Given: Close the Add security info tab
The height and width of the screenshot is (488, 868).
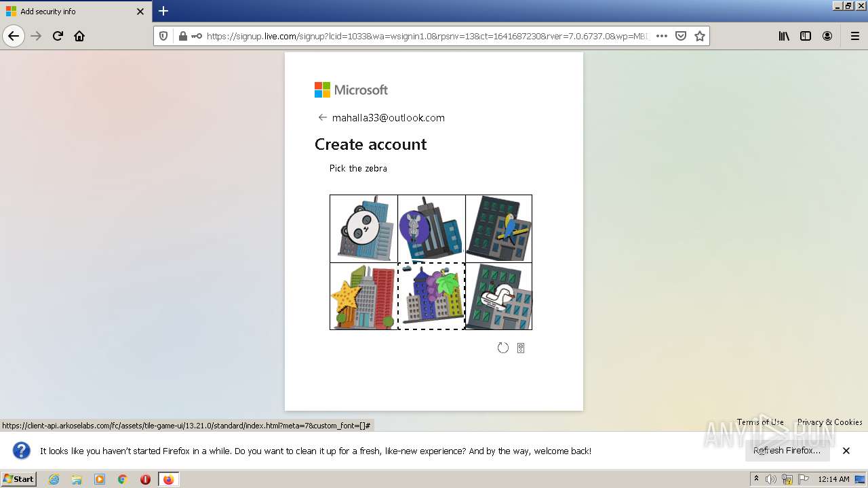Looking at the screenshot, I should click(140, 12).
